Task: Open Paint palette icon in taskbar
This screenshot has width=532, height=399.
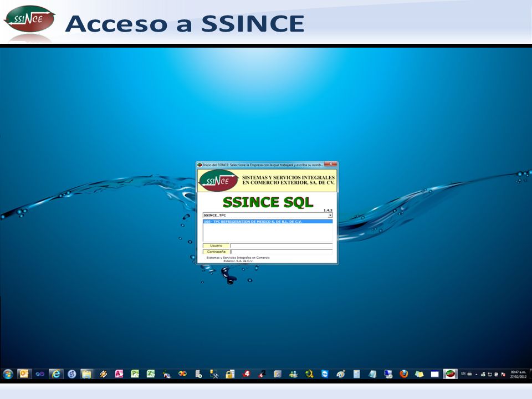Action: [340, 374]
